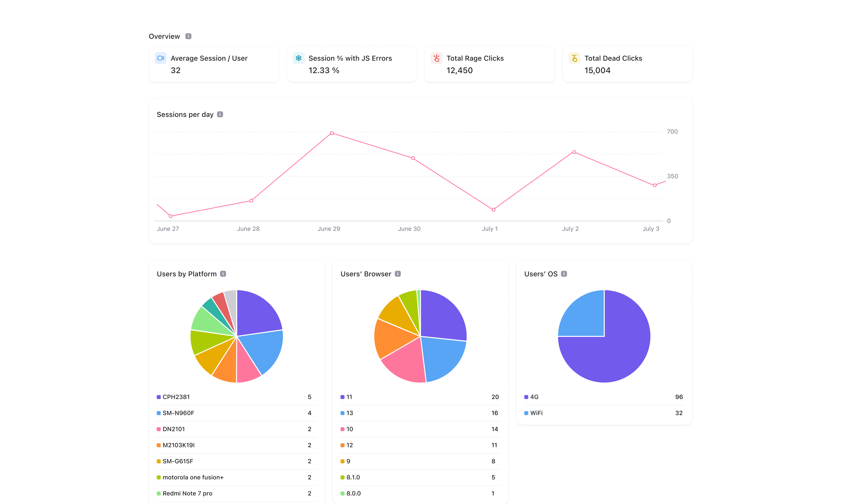Viewport: 842px width, 504px height.
Task: Click the 'July 1' axis label
Action: coord(490,229)
